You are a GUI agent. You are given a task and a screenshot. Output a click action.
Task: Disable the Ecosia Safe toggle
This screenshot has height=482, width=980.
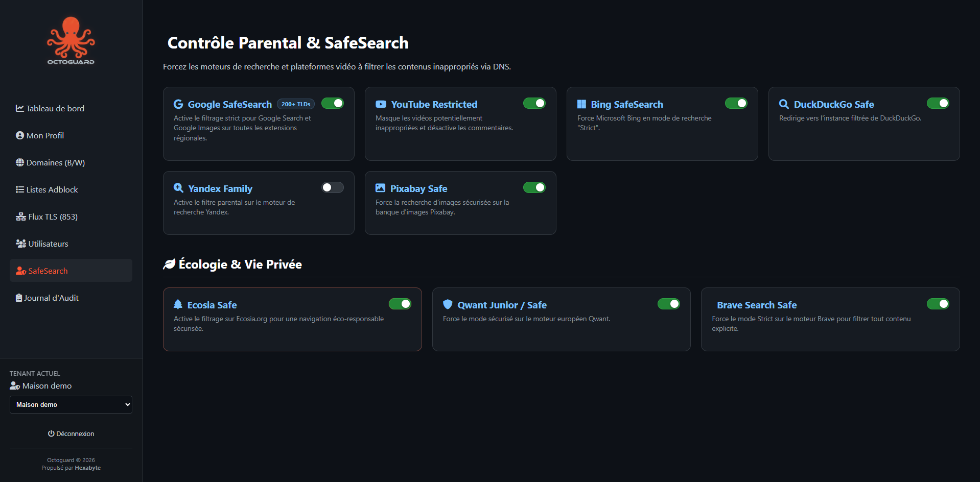point(400,303)
